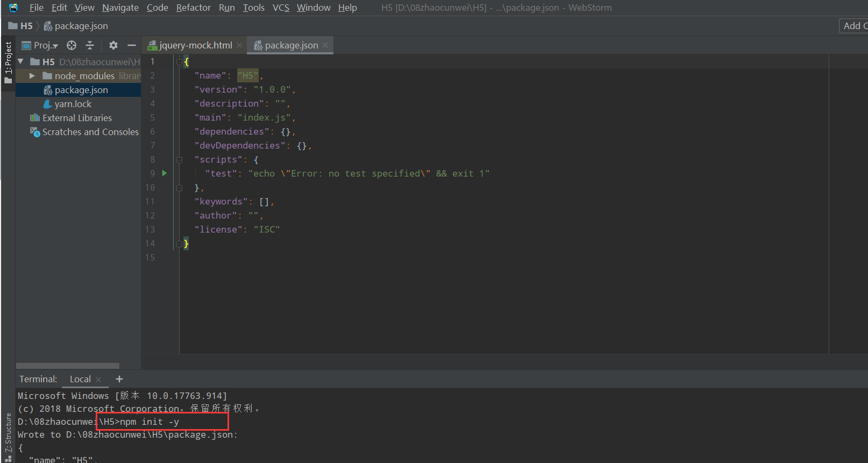Image resolution: width=868 pixels, height=463 pixels.
Task: Click line number 15 in the gutter
Action: [x=150, y=258]
